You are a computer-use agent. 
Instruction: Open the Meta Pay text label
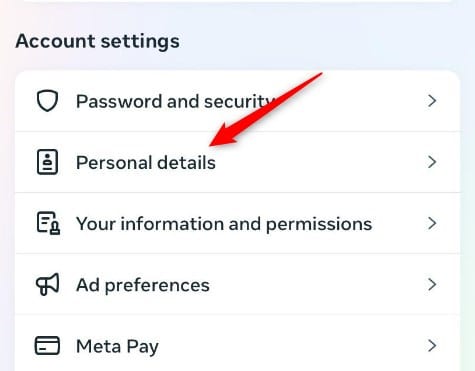point(117,347)
